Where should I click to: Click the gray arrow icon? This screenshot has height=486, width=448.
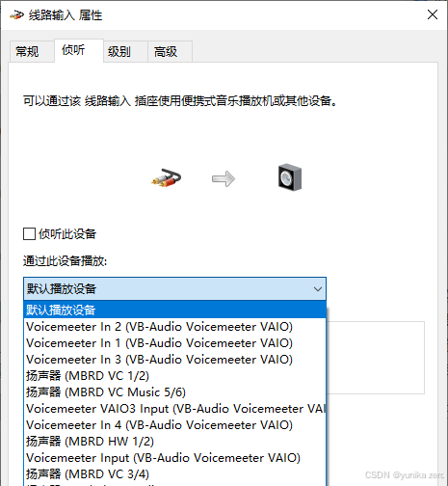pos(224,178)
